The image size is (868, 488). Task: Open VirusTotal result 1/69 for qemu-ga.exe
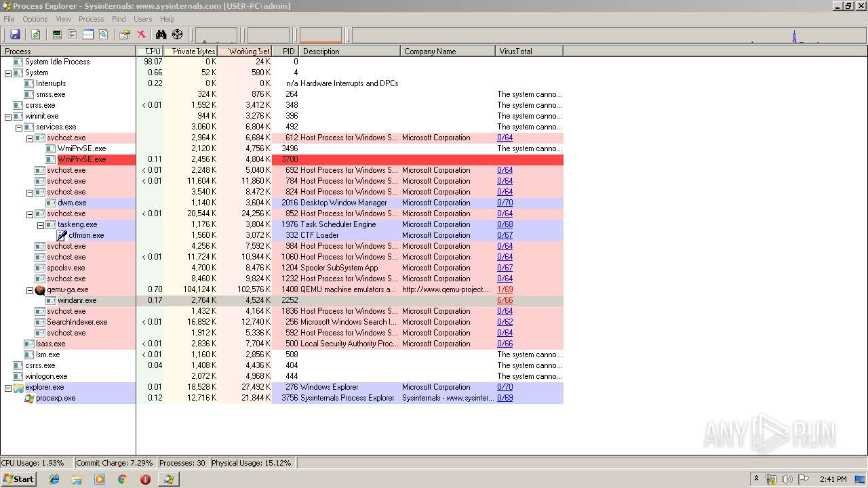[505, 289]
